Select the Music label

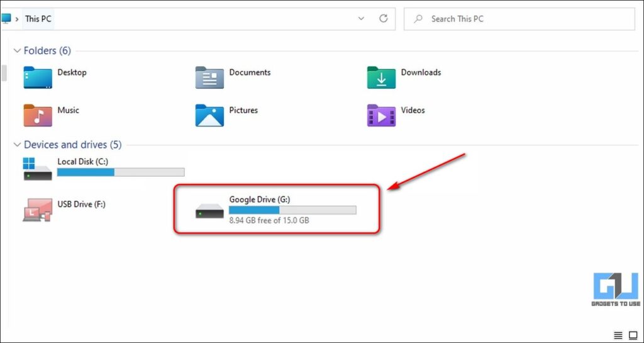coord(68,110)
